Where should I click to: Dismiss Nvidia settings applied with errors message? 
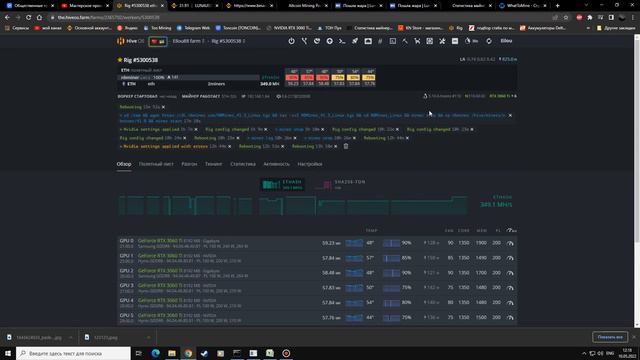[x=229, y=146]
